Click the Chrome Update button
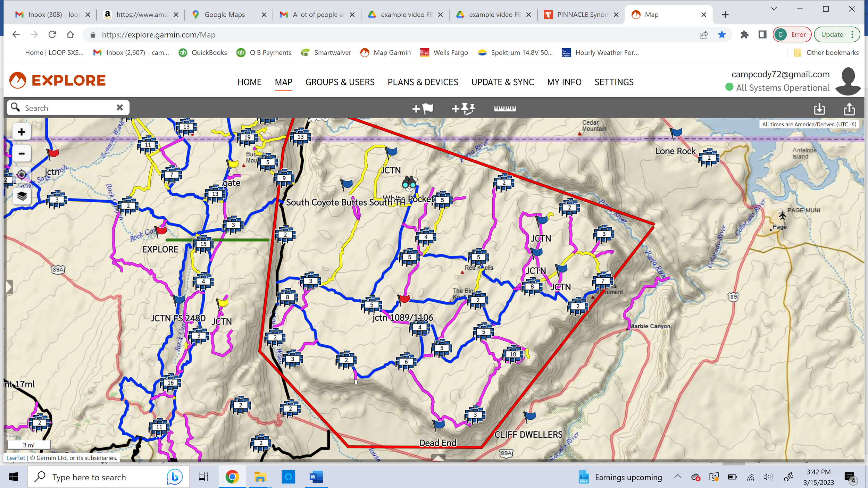The image size is (868, 488). coord(832,34)
